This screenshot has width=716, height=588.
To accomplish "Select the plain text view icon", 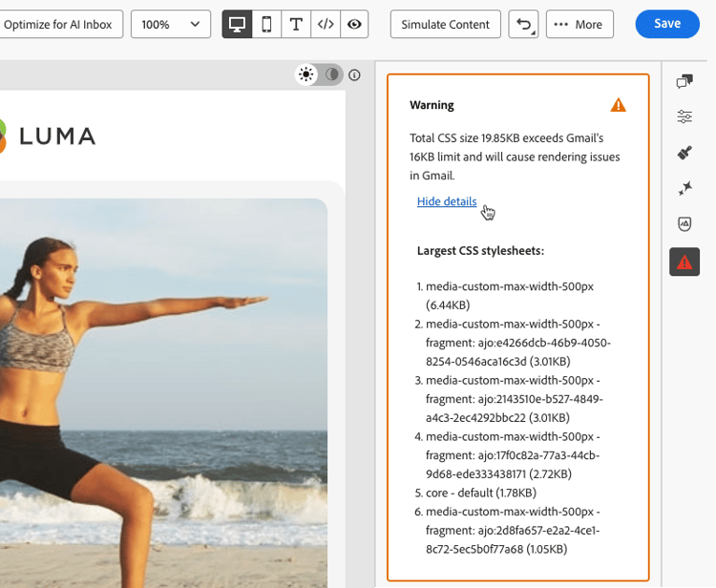I will click(x=296, y=24).
